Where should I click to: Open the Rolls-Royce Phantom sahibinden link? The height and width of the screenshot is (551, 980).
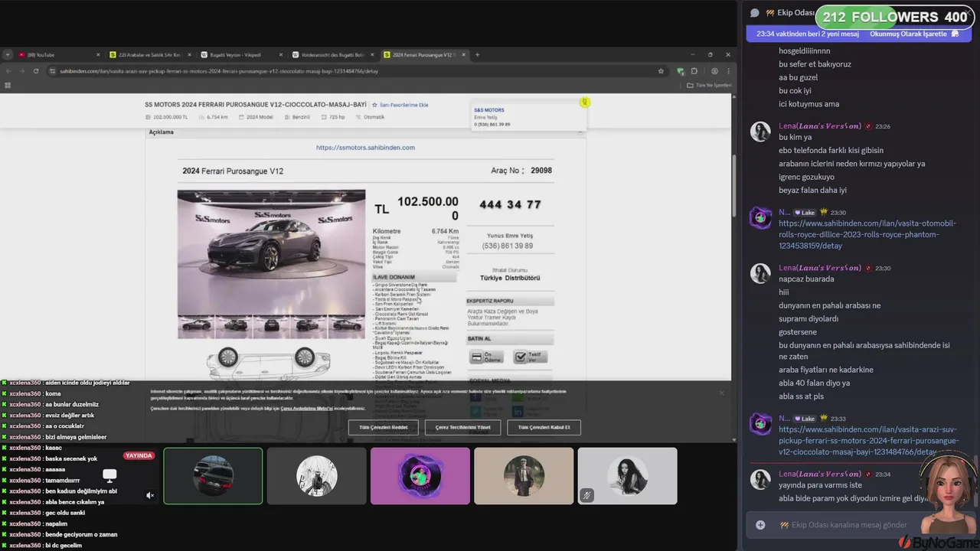point(867,235)
